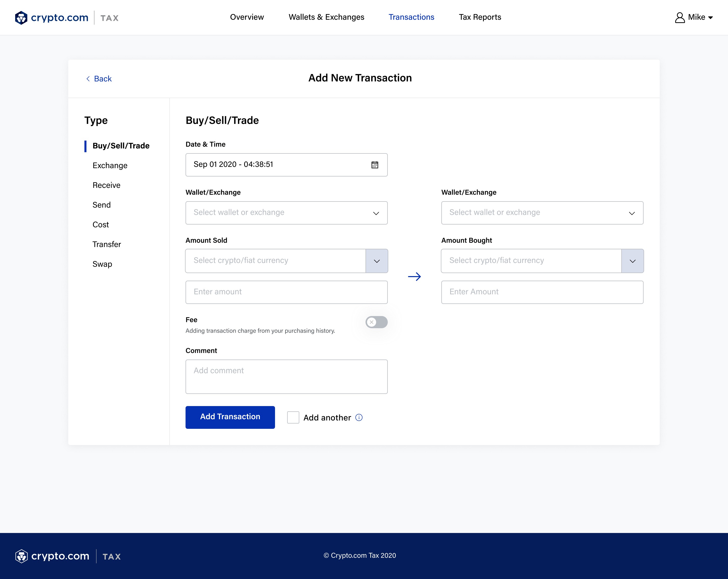The height and width of the screenshot is (579, 728).
Task: Open the Amount Bought currency dropdown arrow
Action: coord(632,261)
